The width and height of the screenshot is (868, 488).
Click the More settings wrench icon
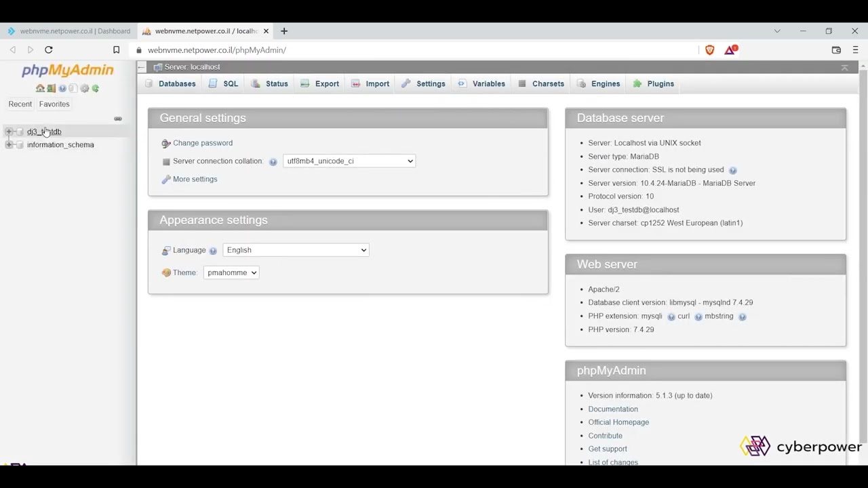(x=166, y=180)
